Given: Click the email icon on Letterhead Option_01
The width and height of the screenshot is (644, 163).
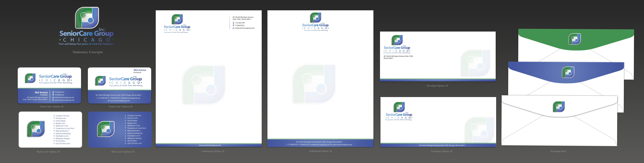Looking at the screenshot, I should (x=233, y=28).
